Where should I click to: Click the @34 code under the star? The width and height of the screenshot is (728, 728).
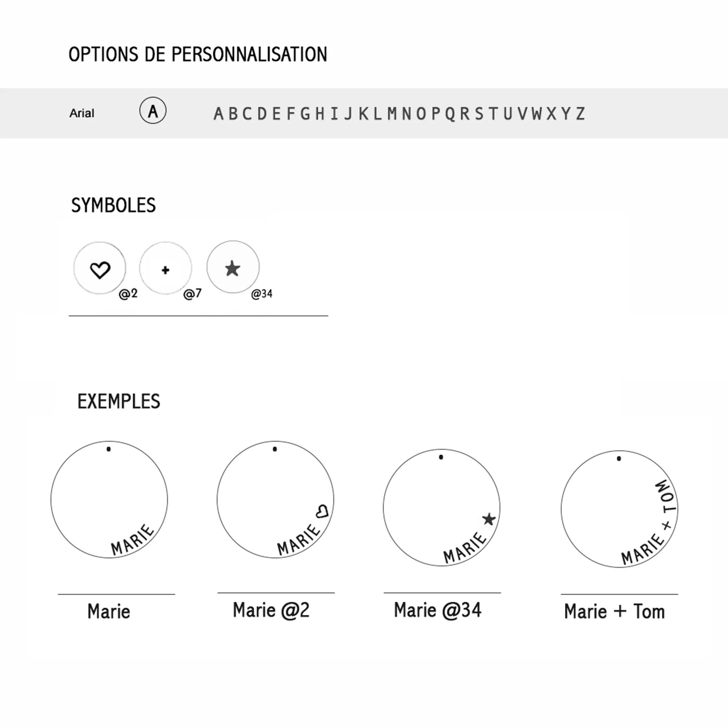tap(261, 294)
